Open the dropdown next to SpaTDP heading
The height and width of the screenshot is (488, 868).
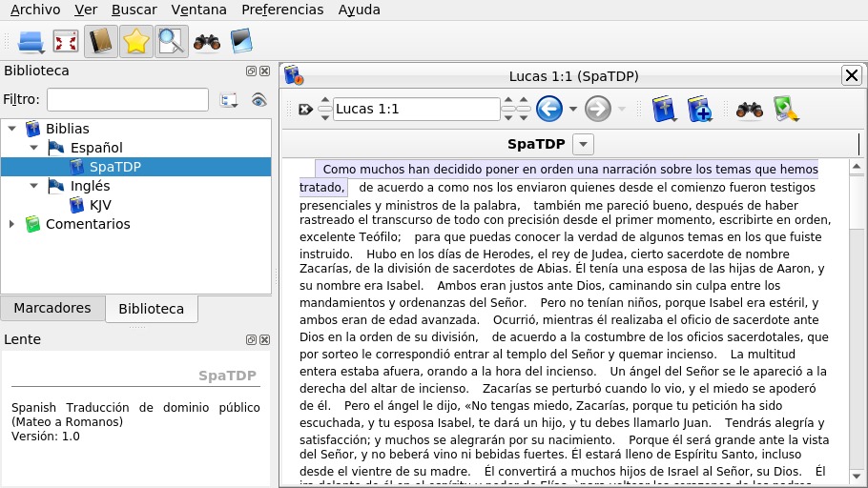coord(583,144)
